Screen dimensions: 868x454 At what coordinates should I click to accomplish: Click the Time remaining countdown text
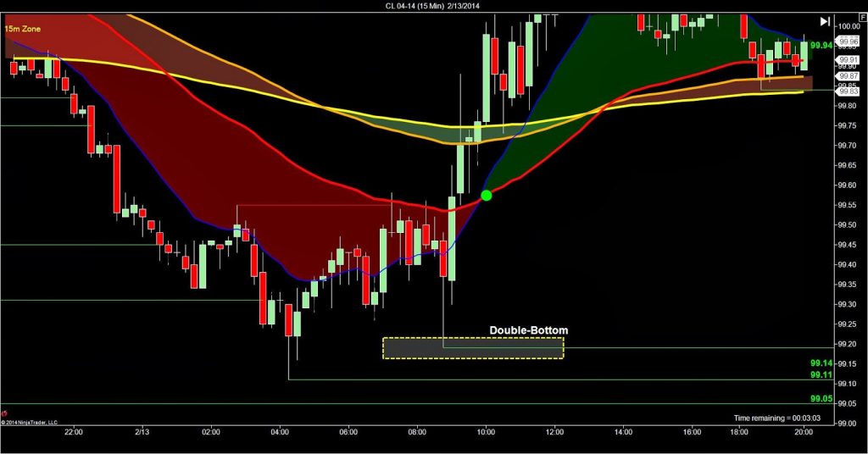click(x=777, y=418)
